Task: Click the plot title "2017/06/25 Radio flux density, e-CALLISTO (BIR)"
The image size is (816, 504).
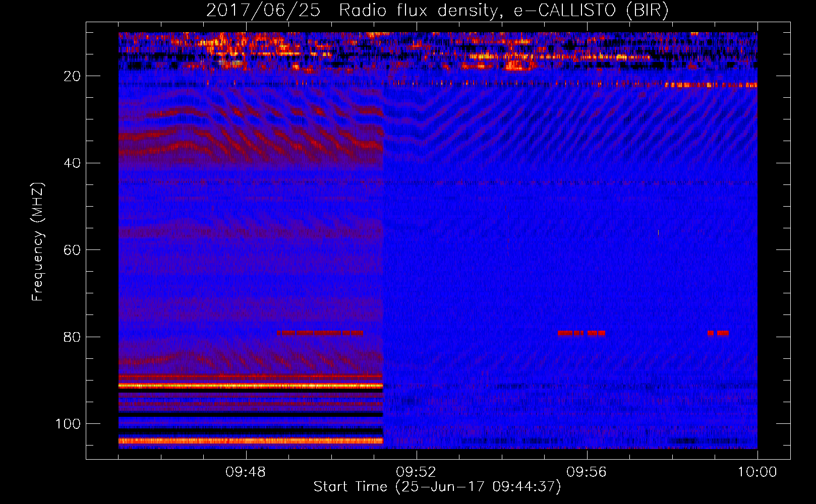Action: point(437,11)
